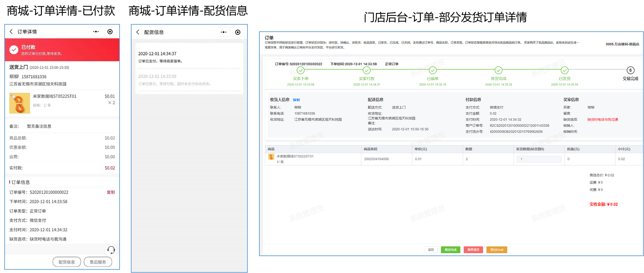Click the 已发货 step checkmark circle
This screenshot has width=644, height=273.
(x=564, y=70)
